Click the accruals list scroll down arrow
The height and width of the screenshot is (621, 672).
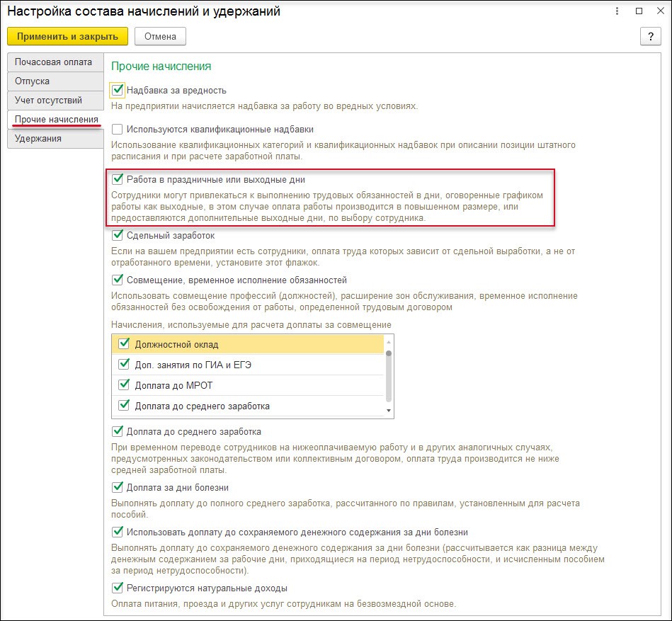click(x=389, y=411)
